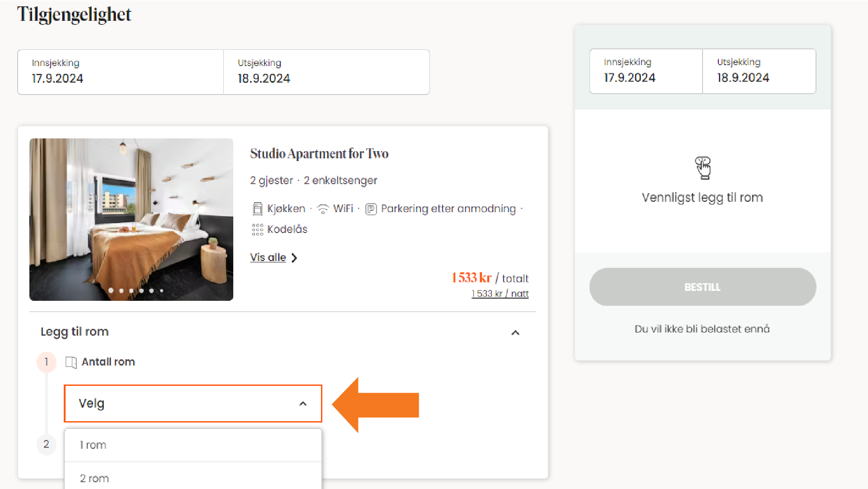Click the step 2 circle marker
The image size is (868, 489).
point(46,444)
